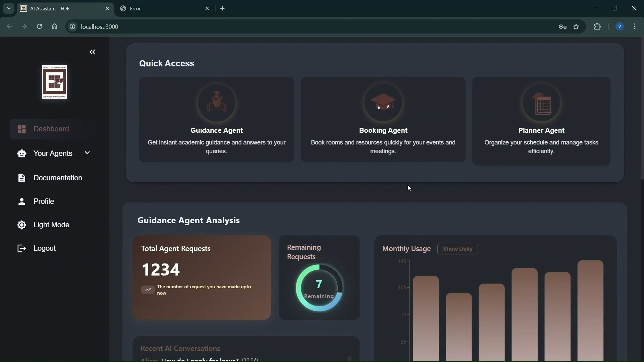Click the Remaining Requests progress ring
644x362 pixels.
[x=319, y=288]
